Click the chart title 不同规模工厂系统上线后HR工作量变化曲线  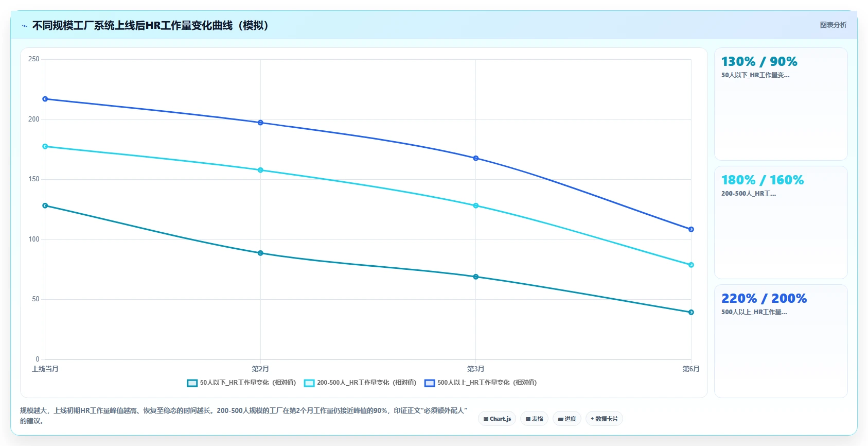[151, 26]
